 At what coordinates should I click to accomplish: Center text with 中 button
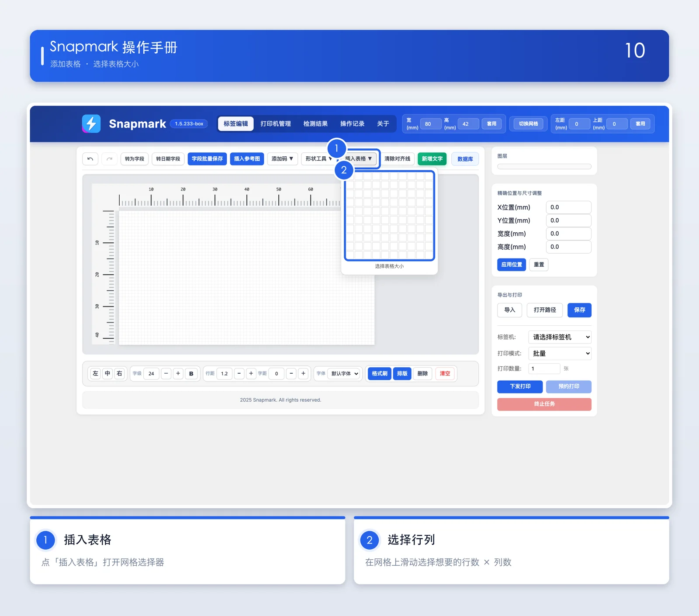(x=107, y=374)
